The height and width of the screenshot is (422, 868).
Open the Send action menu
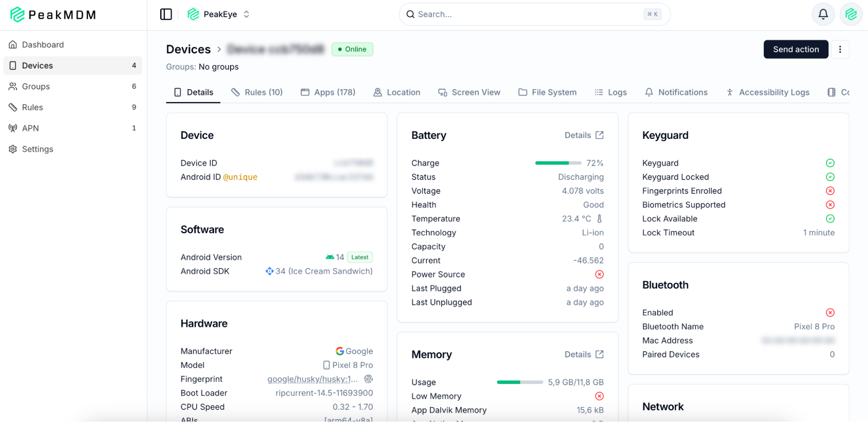pyautogui.click(x=795, y=49)
